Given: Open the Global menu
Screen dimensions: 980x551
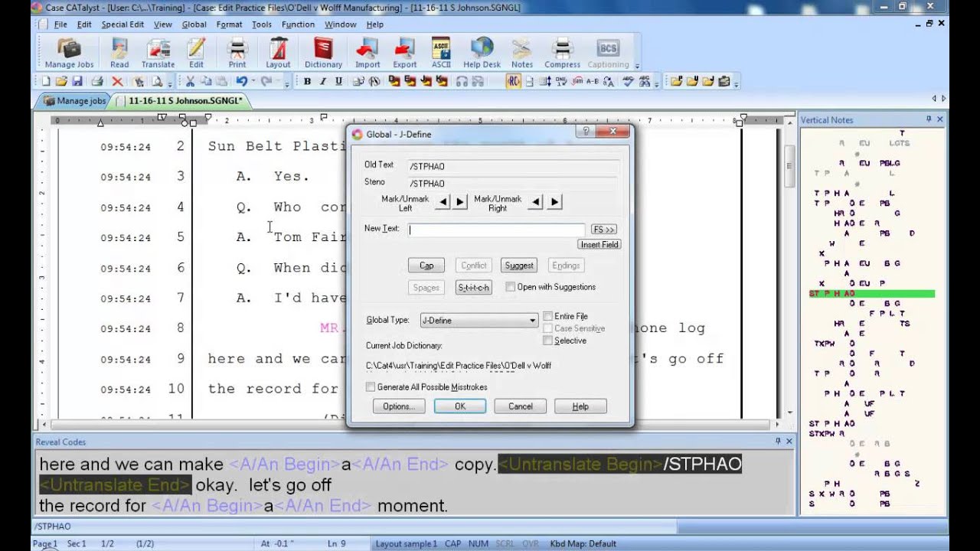Looking at the screenshot, I should [194, 24].
